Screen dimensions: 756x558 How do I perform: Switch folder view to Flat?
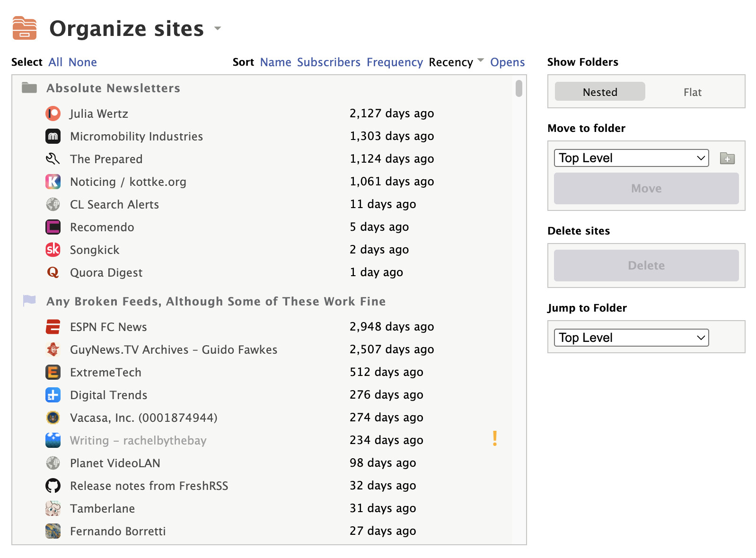692,92
